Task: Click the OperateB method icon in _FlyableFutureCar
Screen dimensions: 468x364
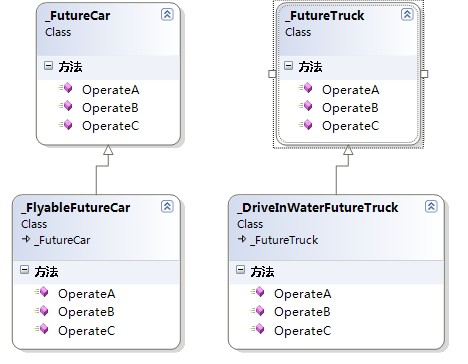Action: point(42,311)
